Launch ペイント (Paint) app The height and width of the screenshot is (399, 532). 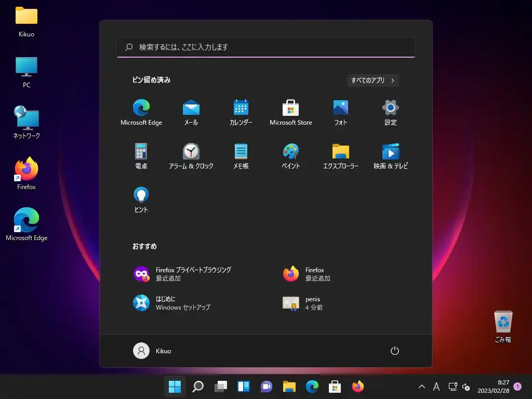291,156
